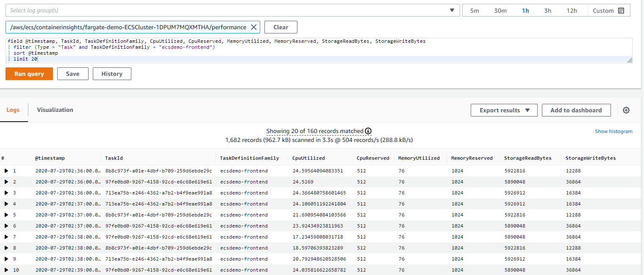Click the Run query button
The width and height of the screenshot is (644, 275).
[29, 74]
